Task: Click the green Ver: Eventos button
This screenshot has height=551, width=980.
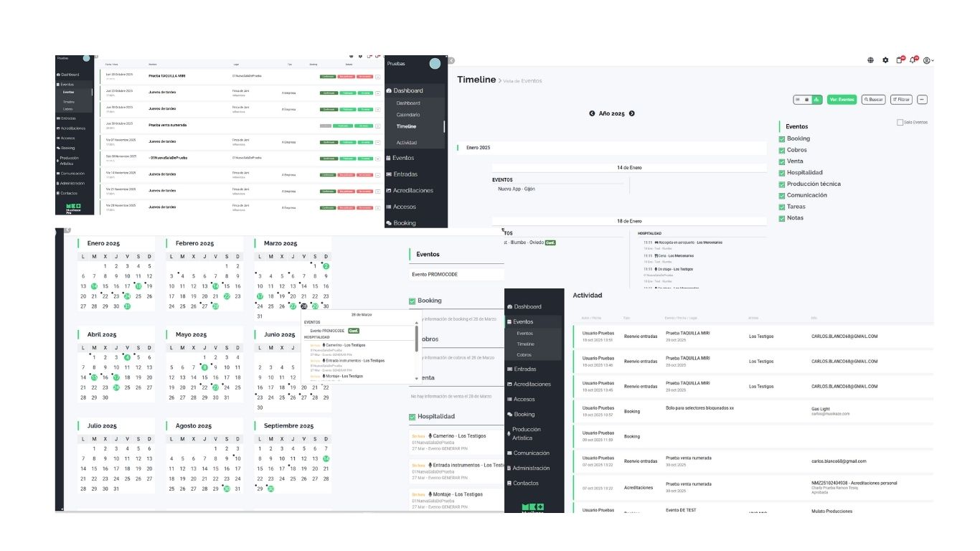Action: tap(842, 100)
